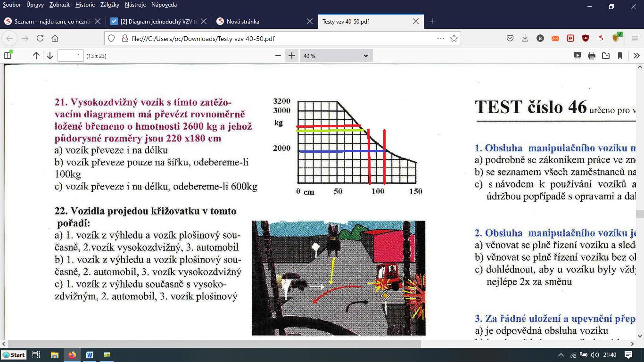Image resolution: width=644 pixels, height=362 pixels.
Task: Open the page actions three-dot menu
Action: coord(441,38)
